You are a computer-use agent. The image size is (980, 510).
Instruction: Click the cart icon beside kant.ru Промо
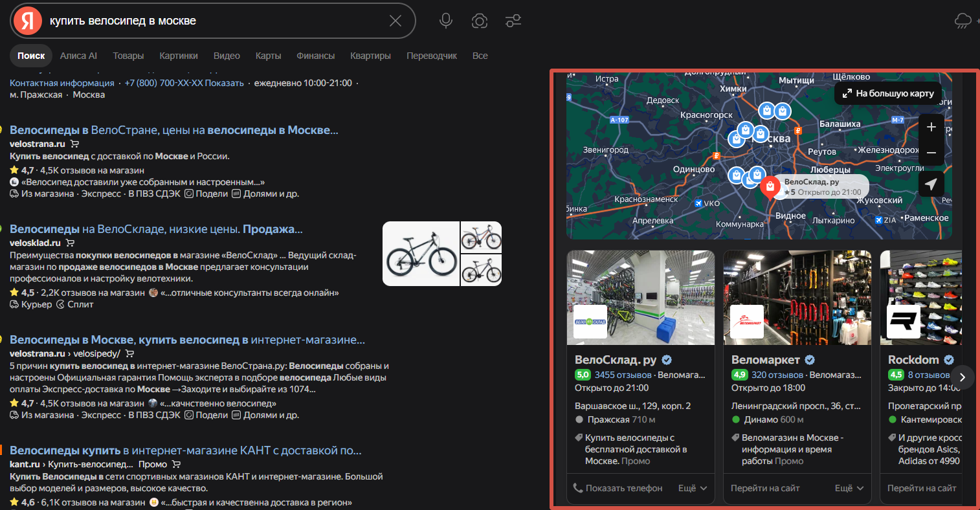click(176, 464)
